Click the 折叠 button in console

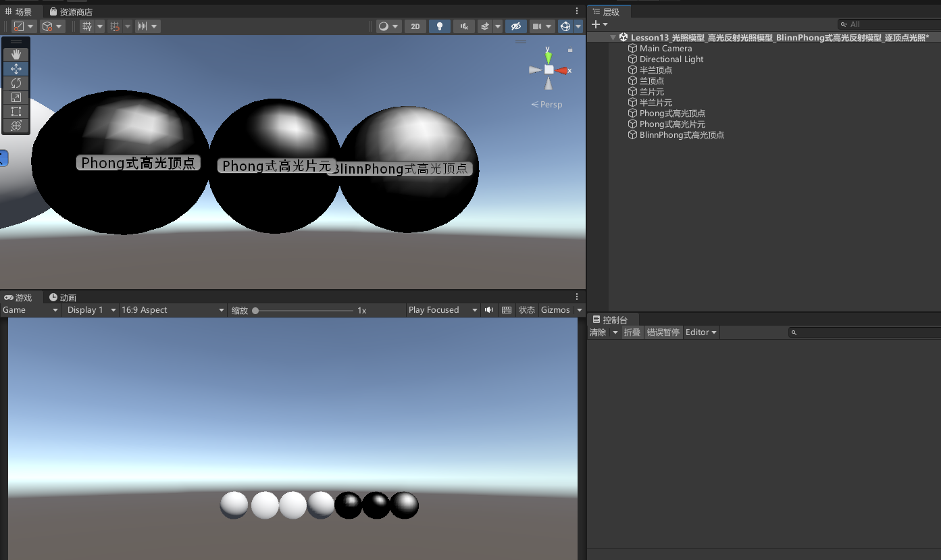[632, 332]
